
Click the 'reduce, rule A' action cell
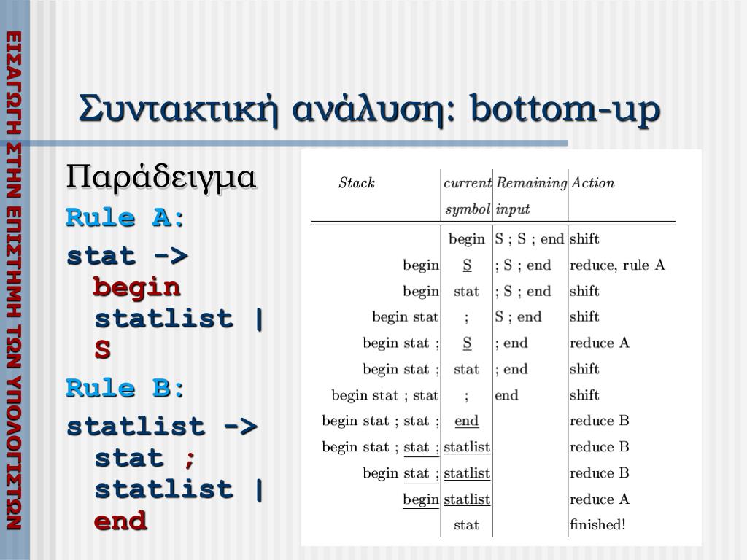pos(617,265)
